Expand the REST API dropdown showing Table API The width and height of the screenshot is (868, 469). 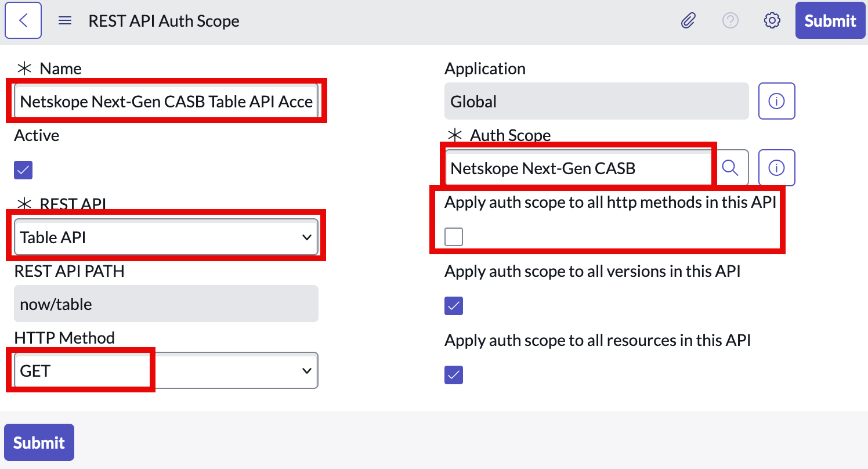click(x=166, y=237)
